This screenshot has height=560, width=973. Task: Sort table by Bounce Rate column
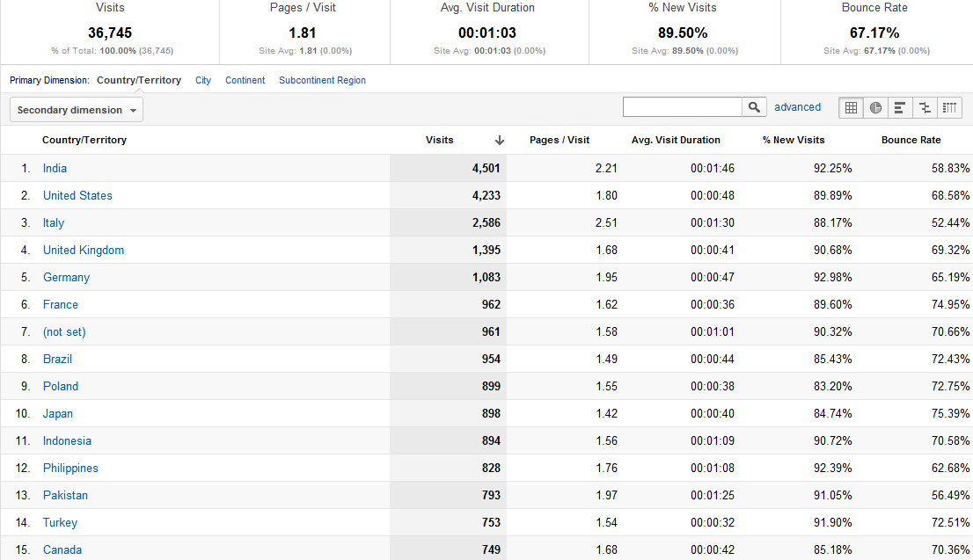pos(911,140)
